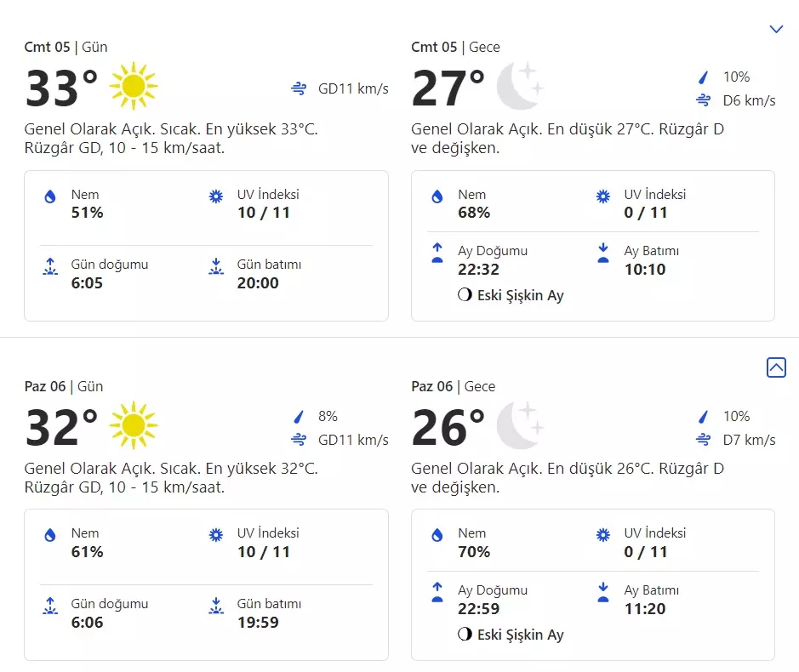Collapse the Cmt 05 forecast chevron
This screenshot has height=672, width=799.
coord(776,29)
